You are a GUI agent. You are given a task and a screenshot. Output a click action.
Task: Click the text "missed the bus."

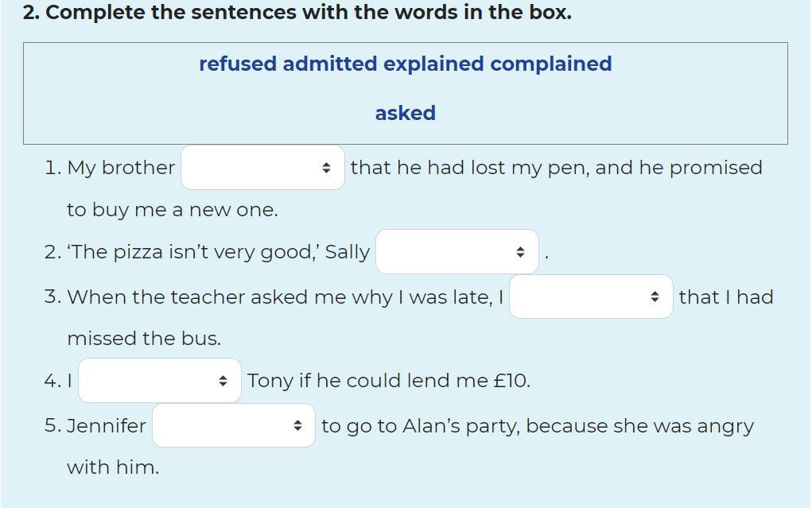pos(144,339)
